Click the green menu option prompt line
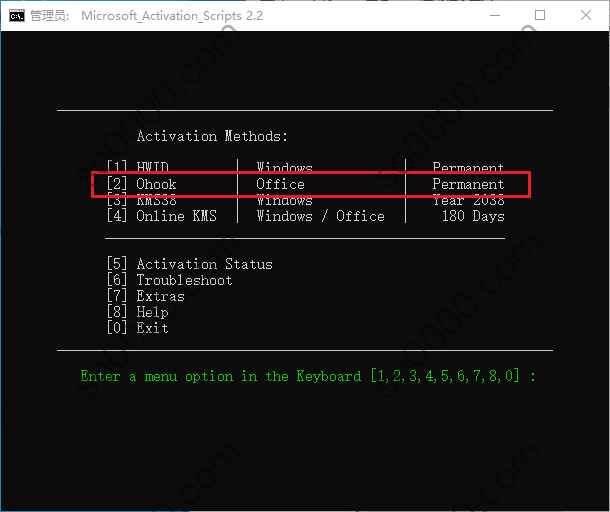 pyautogui.click(x=308, y=376)
